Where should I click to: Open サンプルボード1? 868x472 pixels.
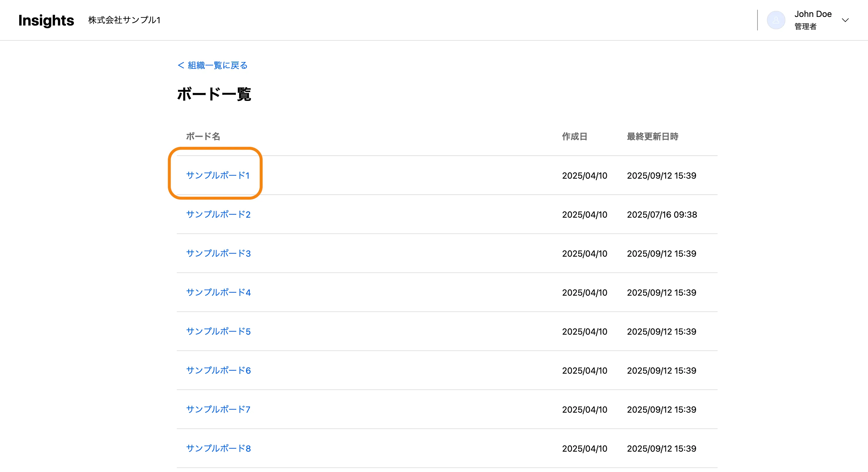[x=218, y=175]
